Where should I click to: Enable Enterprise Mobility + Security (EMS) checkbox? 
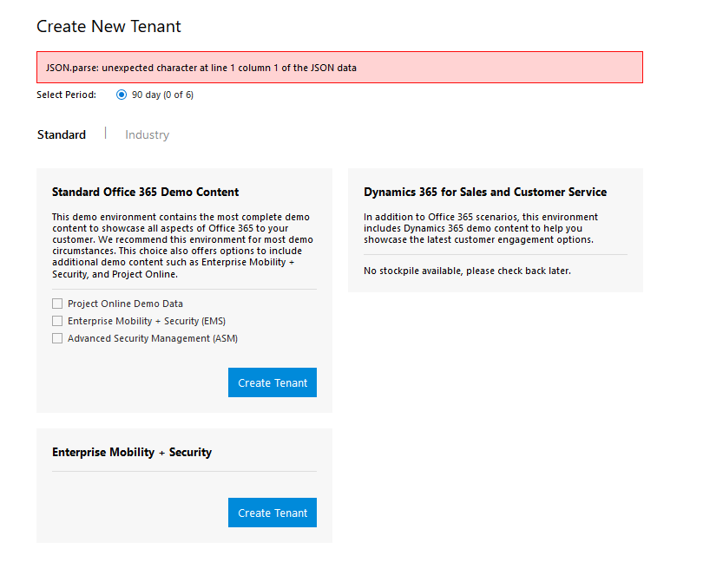(x=57, y=321)
